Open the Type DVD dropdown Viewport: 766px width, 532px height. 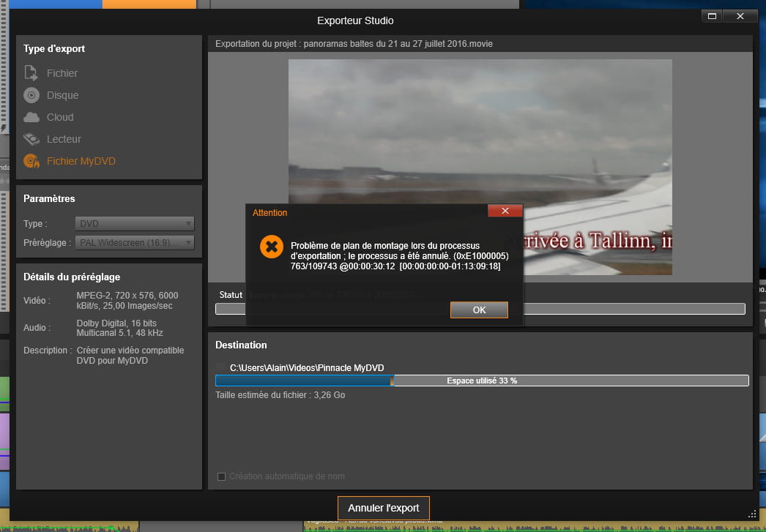tap(135, 223)
